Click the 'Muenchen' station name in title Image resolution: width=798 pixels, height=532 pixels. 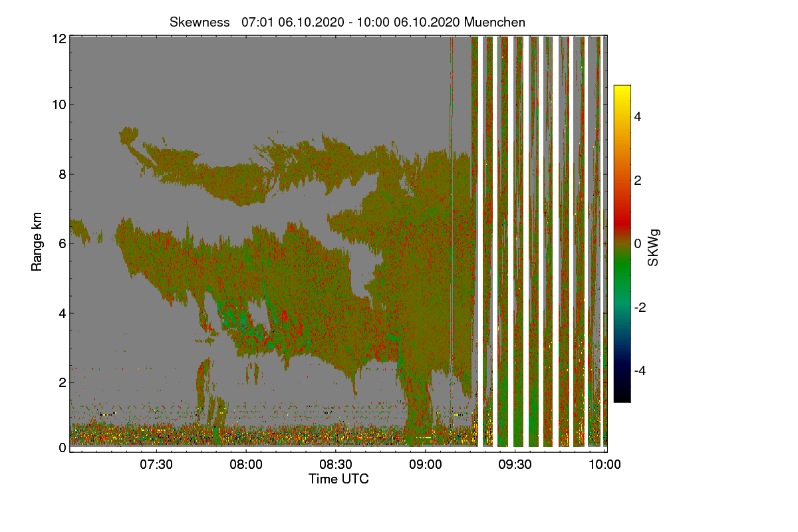[495, 22]
